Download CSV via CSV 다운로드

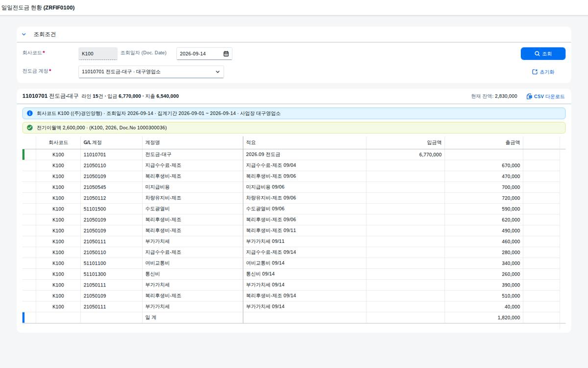[545, 96]
